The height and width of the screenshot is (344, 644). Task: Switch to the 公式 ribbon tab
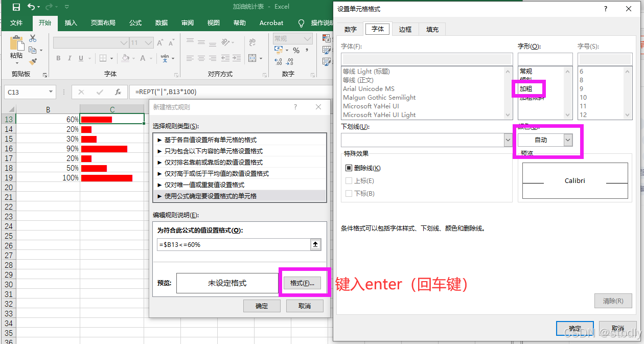(x=135, y=23)
